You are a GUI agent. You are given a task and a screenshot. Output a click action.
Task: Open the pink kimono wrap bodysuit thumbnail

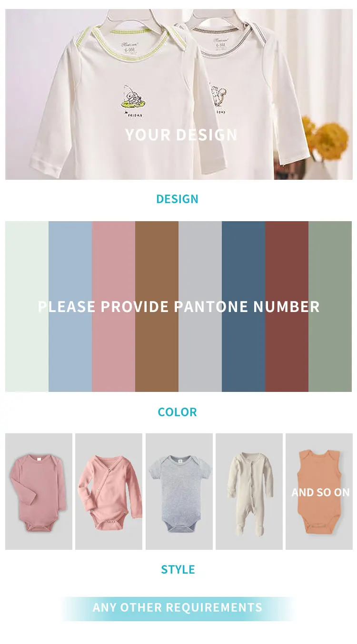click(109, 491)
